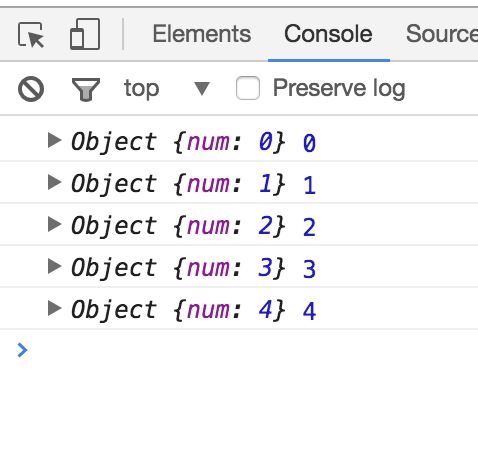Expand the Object {num: 0} entry
478x464 pixels.
tap(54, 140)
